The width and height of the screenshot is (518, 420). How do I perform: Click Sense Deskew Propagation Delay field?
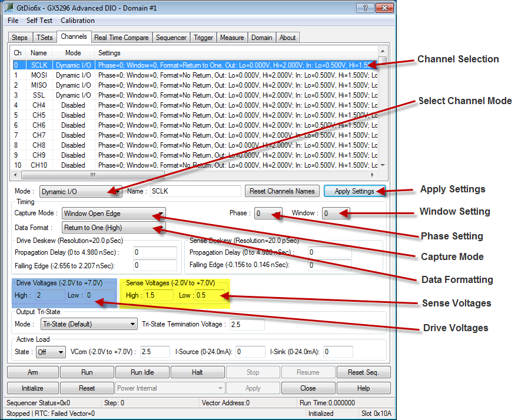click(x=330, y=252)
